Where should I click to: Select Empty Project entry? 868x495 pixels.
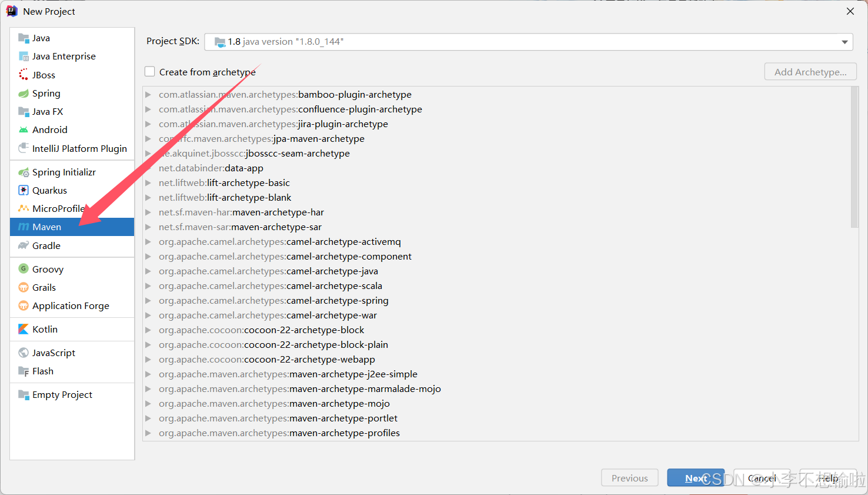tap(72, 394)
